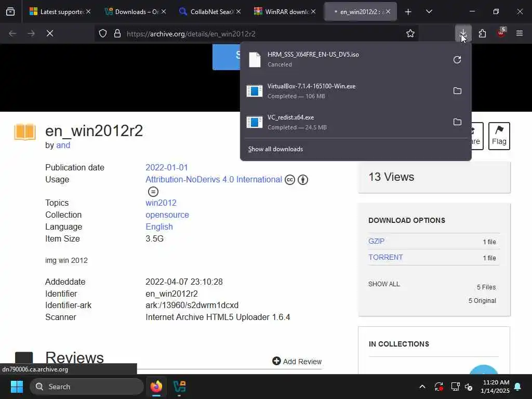Open the uBlock Origin extension icon
Viewport: 532px width, 399px height.
501,34
